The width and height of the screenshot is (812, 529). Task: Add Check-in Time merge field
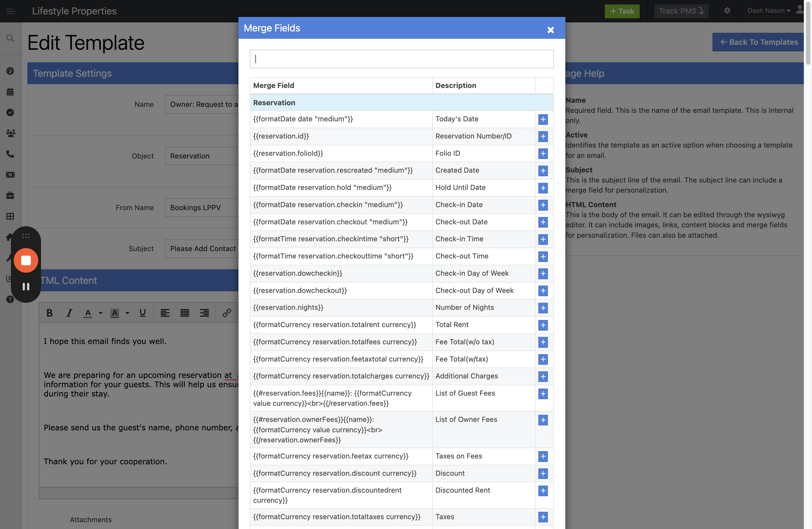(543, 239)
